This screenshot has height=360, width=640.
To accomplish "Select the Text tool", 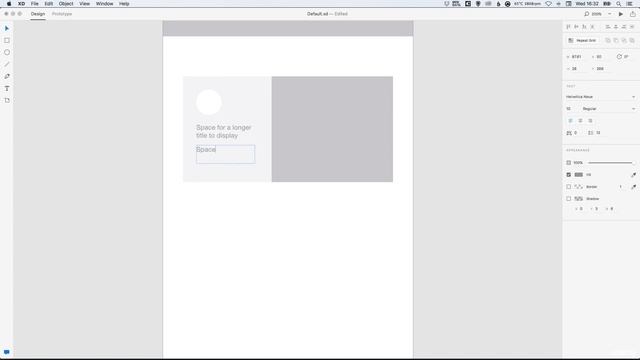I will 7,88.
